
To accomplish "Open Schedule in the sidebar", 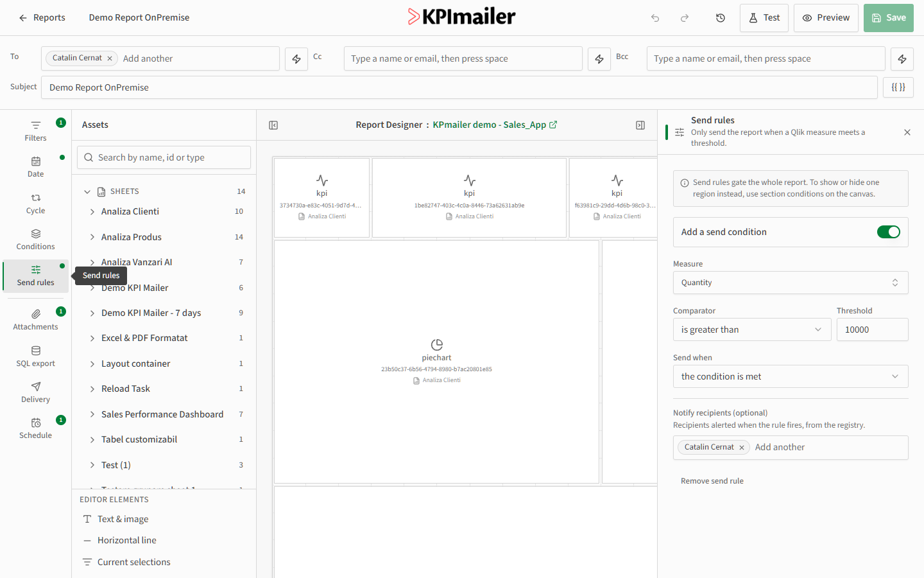I will 36,428.
